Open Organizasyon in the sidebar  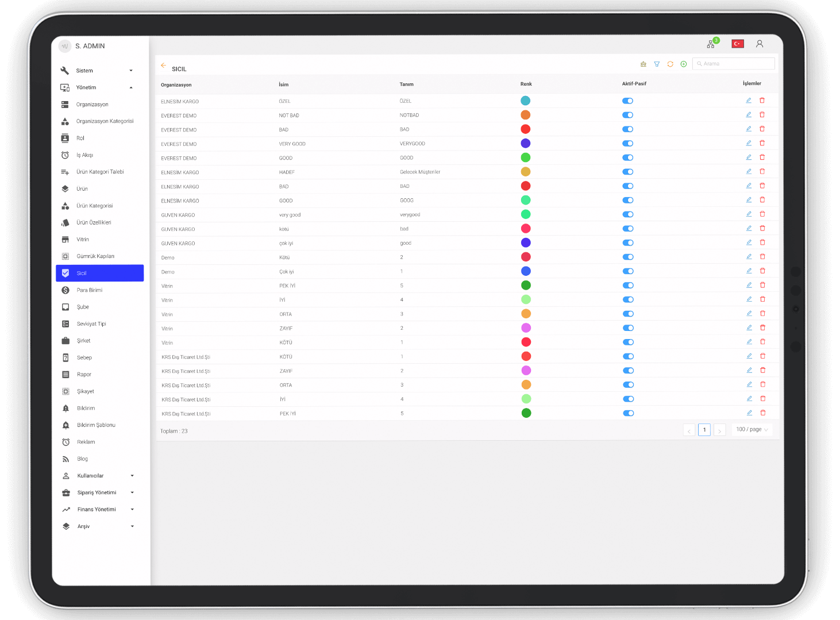click(x=99, y=105)
